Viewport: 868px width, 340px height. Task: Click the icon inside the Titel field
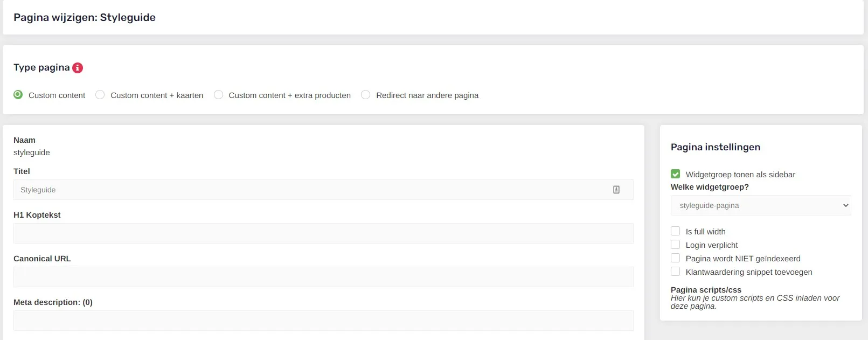tap(616, 190)
